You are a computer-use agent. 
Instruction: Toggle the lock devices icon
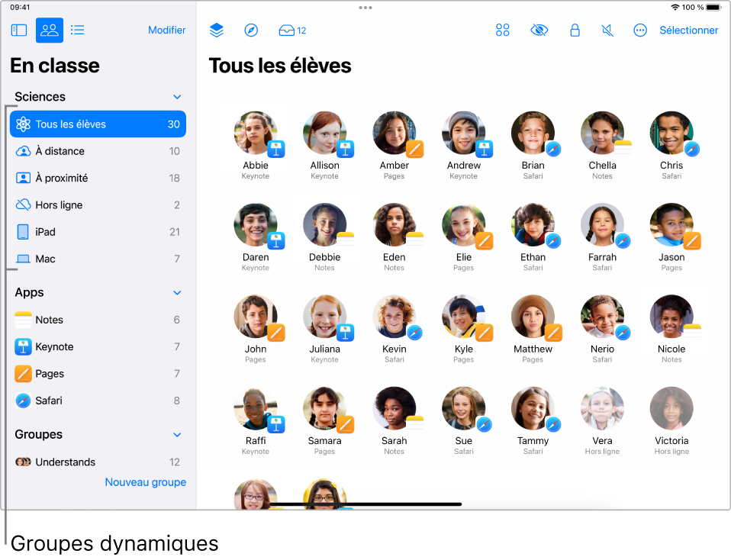(575, 31)
